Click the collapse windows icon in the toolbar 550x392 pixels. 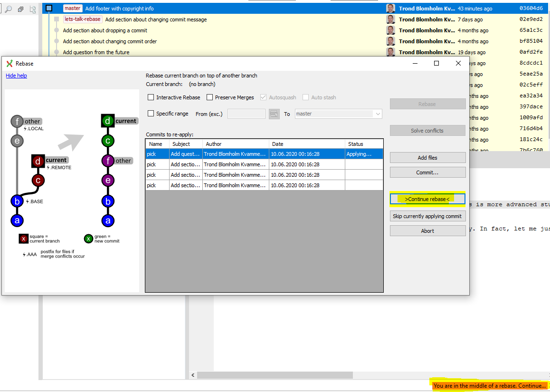[19, 9]
